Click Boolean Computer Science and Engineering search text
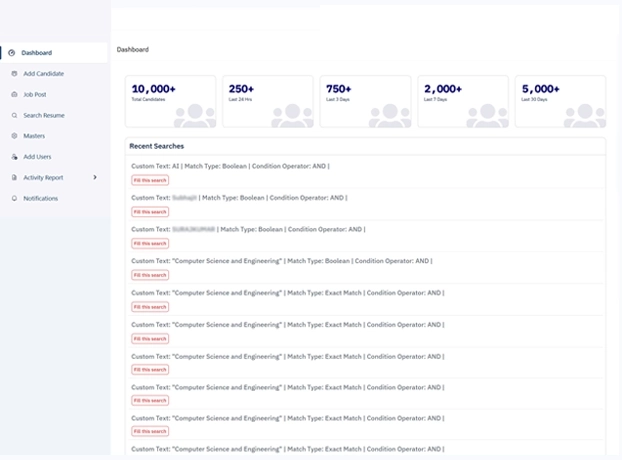 [x=282, y=261]
